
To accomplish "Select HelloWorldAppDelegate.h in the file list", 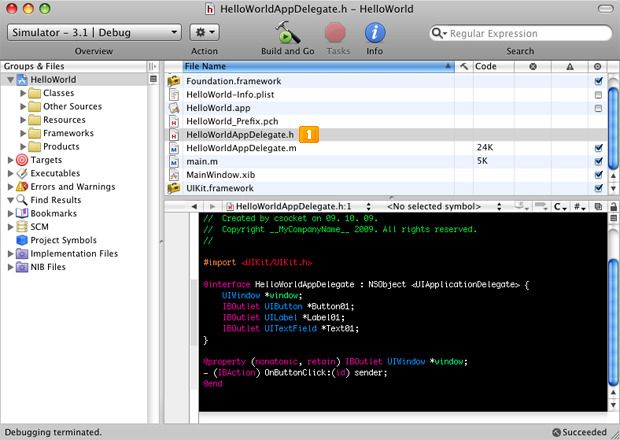I will pos(386,135).
